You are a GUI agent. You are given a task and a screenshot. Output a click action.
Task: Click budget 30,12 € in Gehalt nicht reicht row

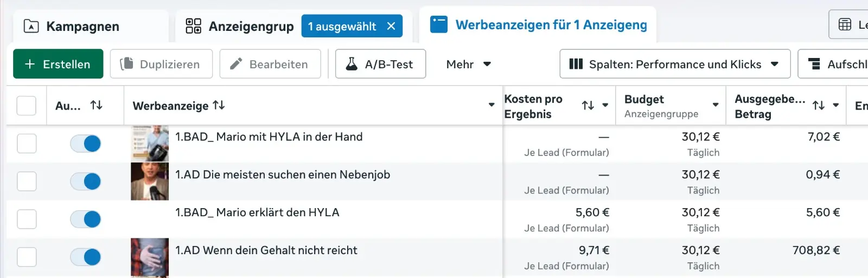point(701,250)
